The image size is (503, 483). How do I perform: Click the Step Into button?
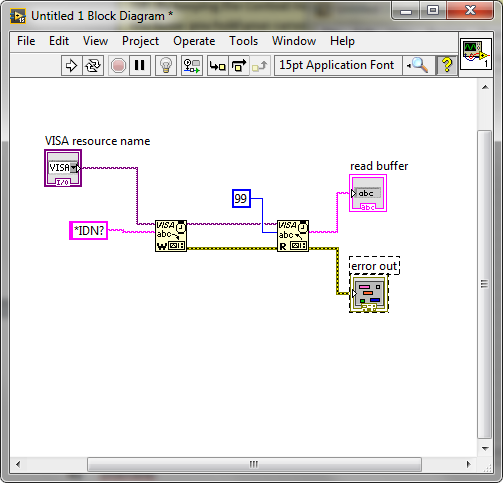click(217, 65)
